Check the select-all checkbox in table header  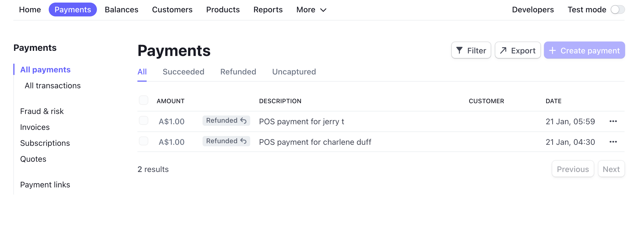pyautogui.click(x=144, y=100)
